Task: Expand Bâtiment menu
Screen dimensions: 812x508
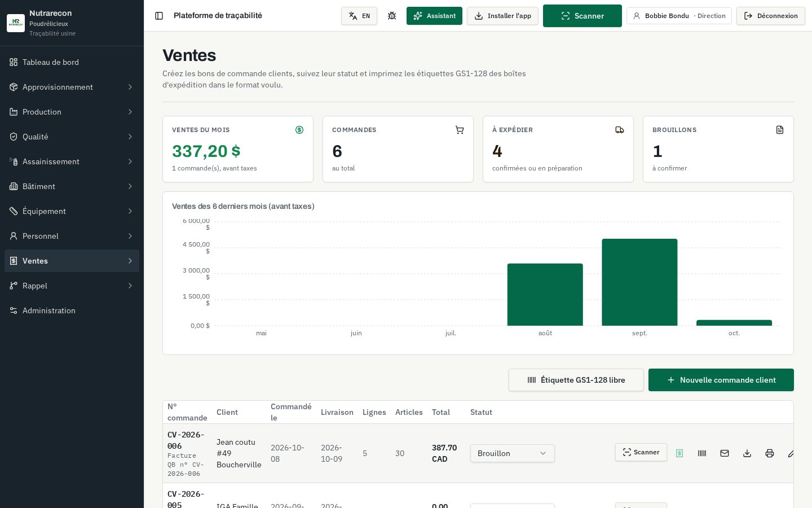Action: [72, 186]
